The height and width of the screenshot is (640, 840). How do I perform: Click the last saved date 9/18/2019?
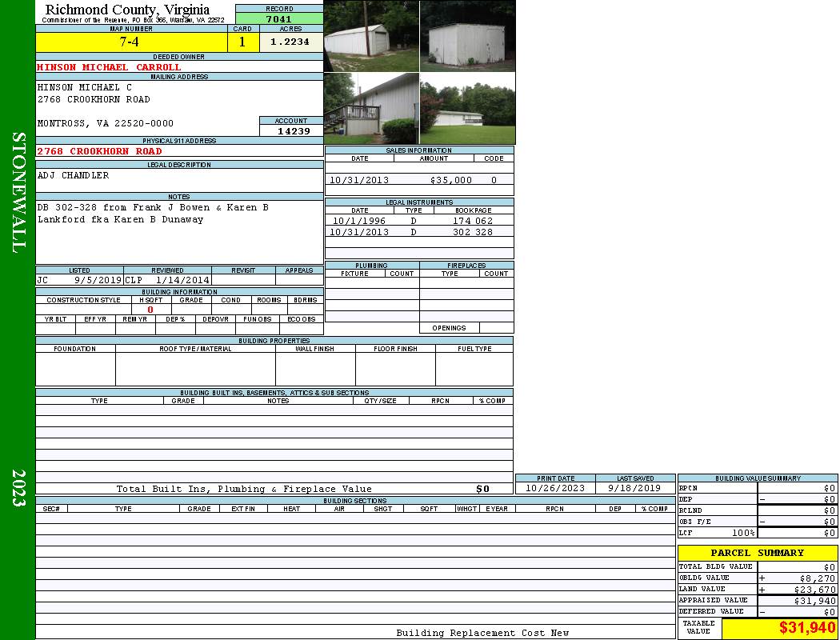click(x=634, y=488)
